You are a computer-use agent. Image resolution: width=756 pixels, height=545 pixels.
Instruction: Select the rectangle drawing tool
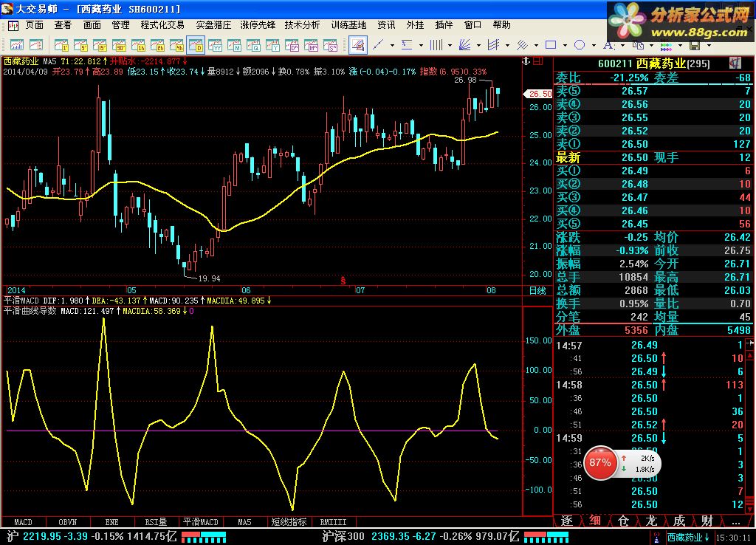[x=551, y=45]
